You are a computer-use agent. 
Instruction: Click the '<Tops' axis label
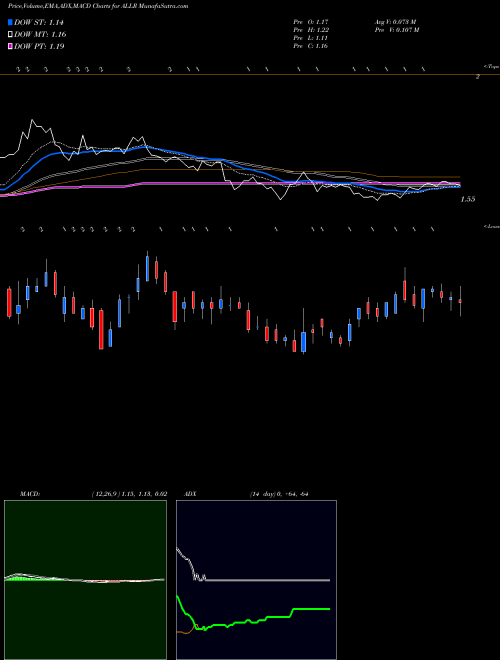tap(491, 67)
